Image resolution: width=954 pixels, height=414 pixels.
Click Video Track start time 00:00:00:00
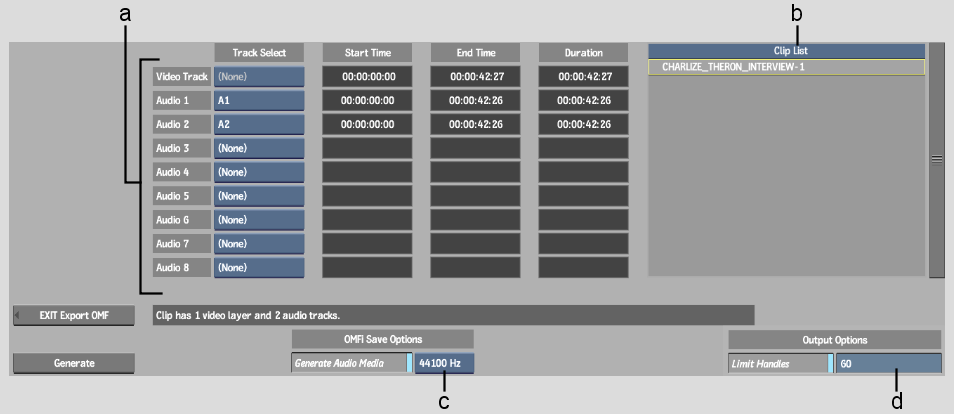pyautogui.click(x=367, y=77)
